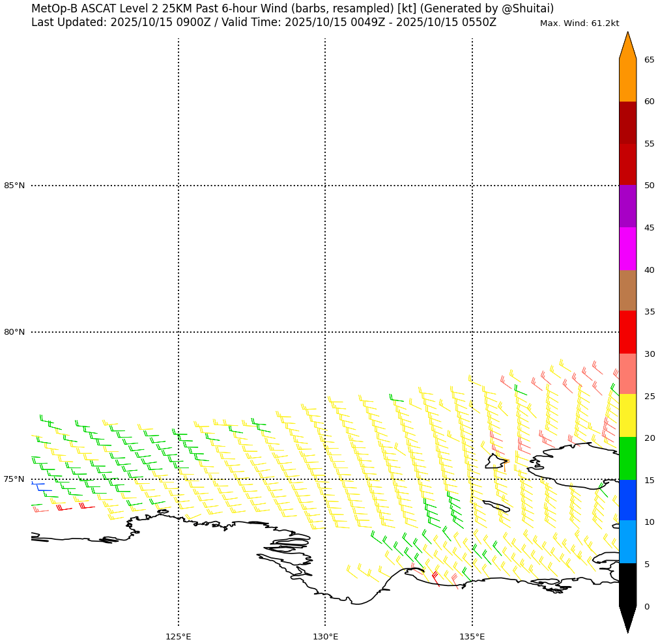Viewport: 658px width, 644px height.
Task: Pick the magenta 40-45 kt colorbar band
Action: click(x=627, y=249)
